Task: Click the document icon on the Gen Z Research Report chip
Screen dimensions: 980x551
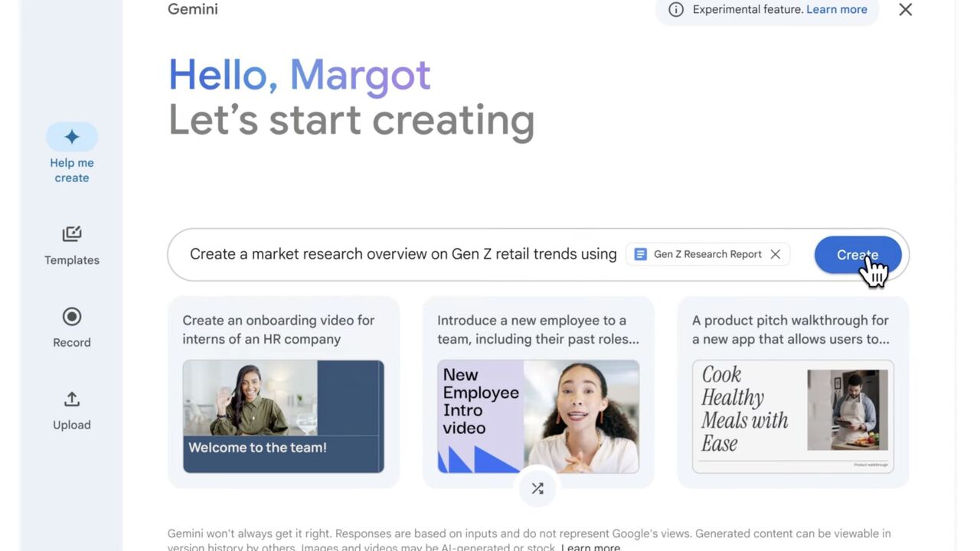Action: pos(641,254)
